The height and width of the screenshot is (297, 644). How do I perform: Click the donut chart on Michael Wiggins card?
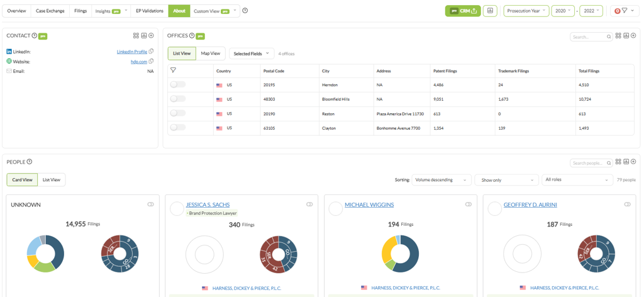coord(400,253)
